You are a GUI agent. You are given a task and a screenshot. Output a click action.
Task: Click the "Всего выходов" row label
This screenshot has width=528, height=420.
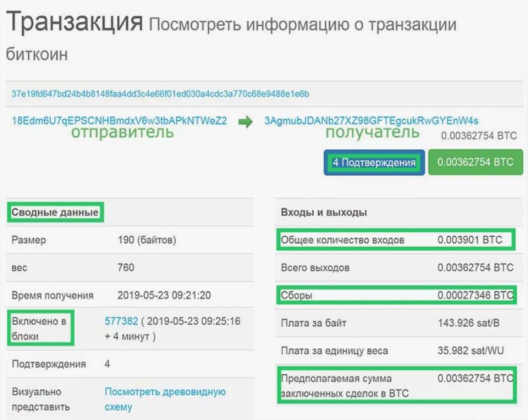click(x=315, y=268)
